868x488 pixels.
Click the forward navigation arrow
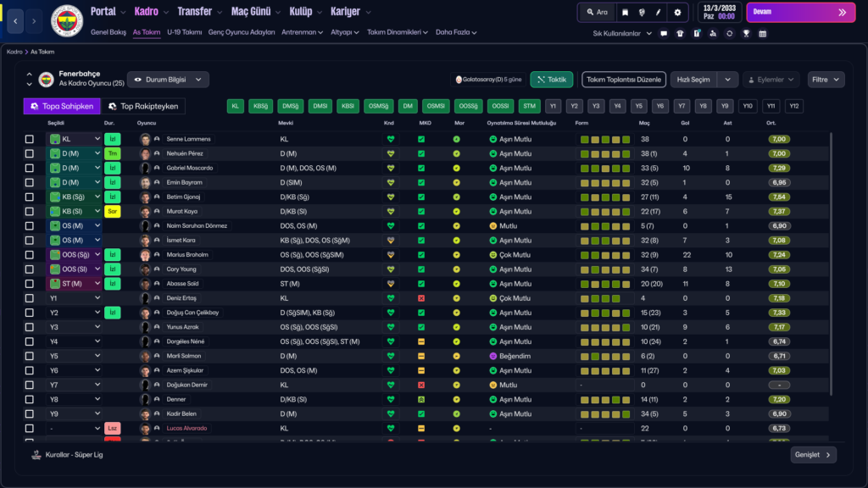pyautogui.click(x=35, y=19)
